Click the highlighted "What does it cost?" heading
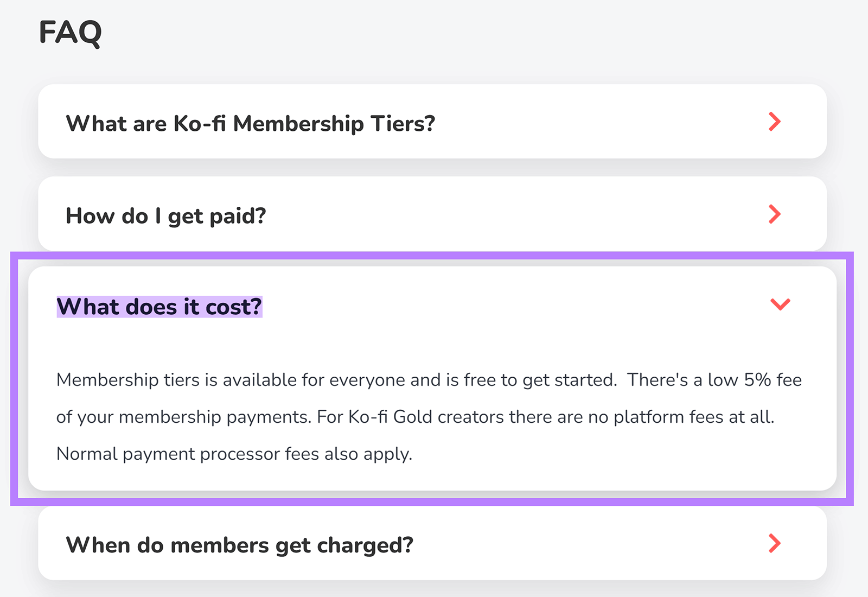 coord(159,306)
